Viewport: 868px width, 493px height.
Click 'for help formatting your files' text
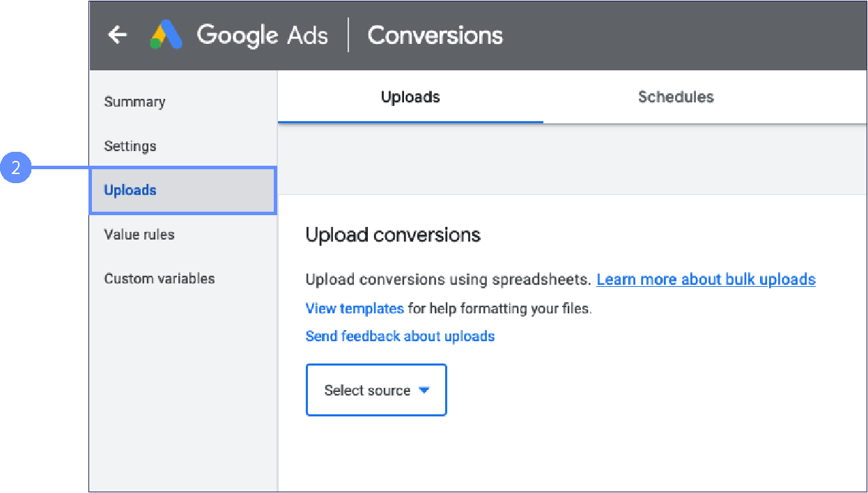point(499,308)
